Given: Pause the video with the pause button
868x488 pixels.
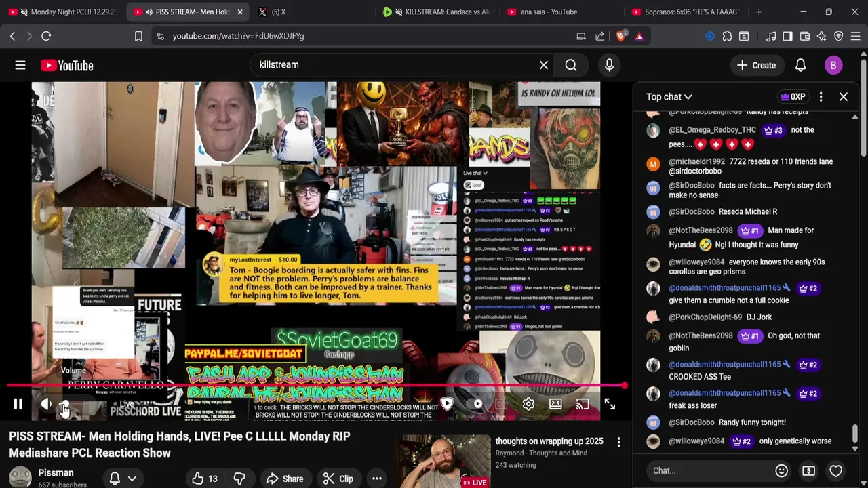Looking at the screenshot, I should pyautogui.click(x=18, y=404).
